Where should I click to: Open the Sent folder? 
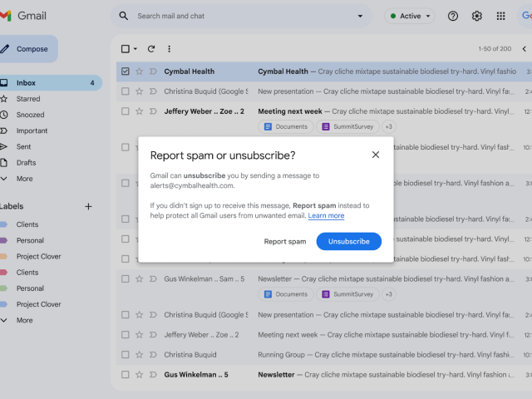tap(23, 146)
